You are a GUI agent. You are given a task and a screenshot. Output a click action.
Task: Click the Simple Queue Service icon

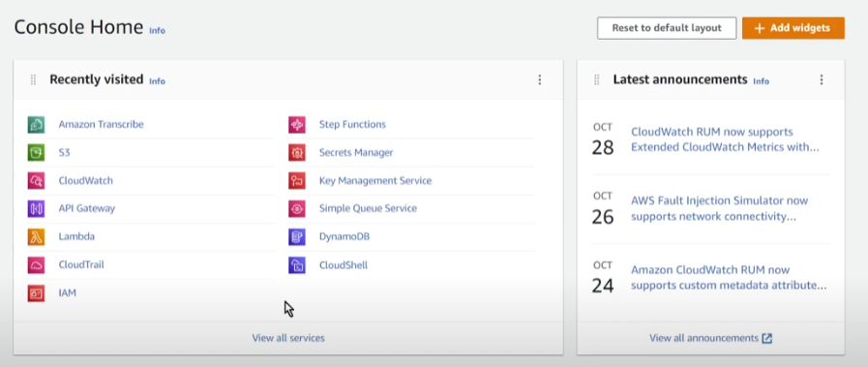click(x=297, y=209)
